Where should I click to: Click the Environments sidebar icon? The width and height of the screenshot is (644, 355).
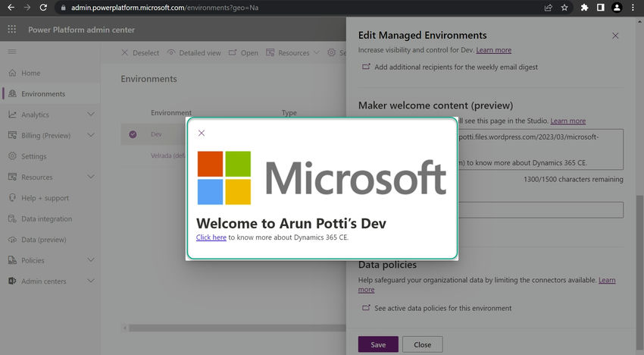point(13,94)
